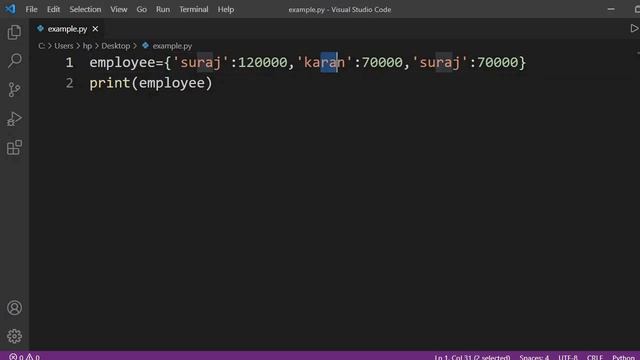Click the errors count icon in status bar

(13, 357)
